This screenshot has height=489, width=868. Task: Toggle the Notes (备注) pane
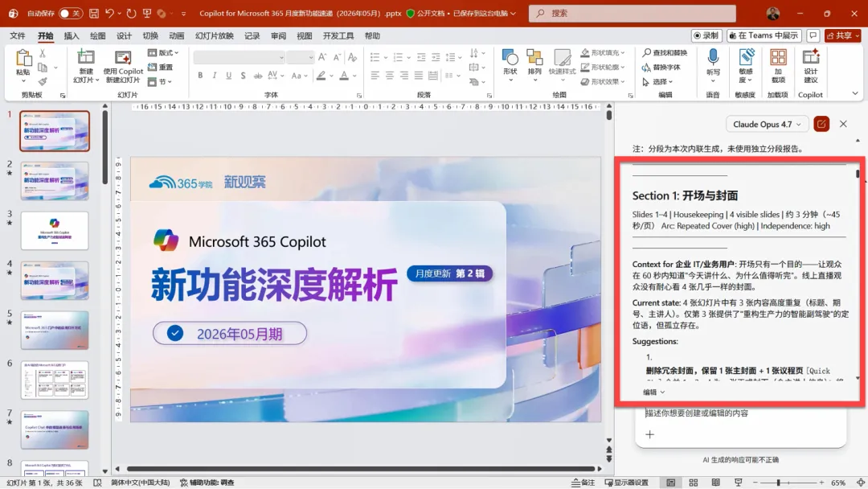(583, 483)
